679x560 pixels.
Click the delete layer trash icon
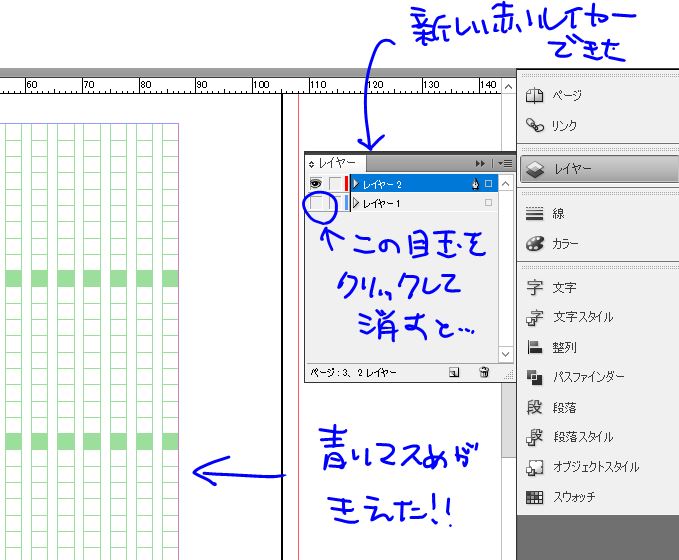pos(484,372)
